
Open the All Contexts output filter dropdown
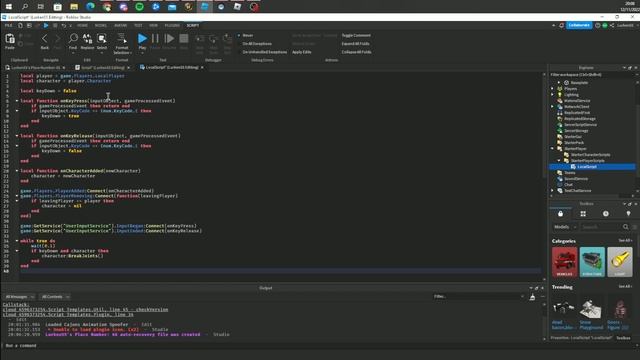click(55, 297)
